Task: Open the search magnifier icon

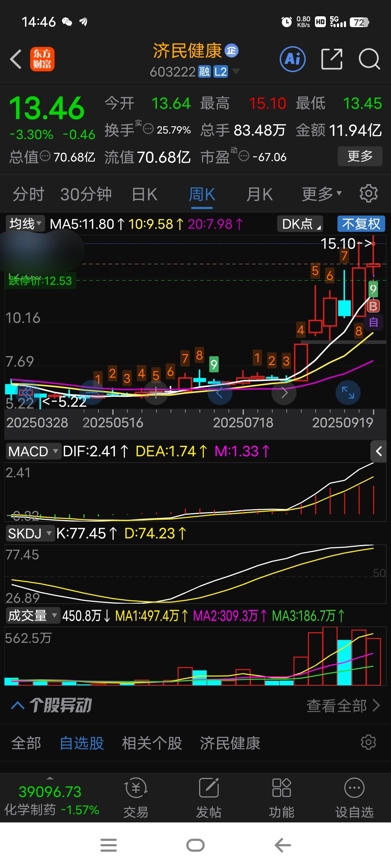Action: [369, 59]
